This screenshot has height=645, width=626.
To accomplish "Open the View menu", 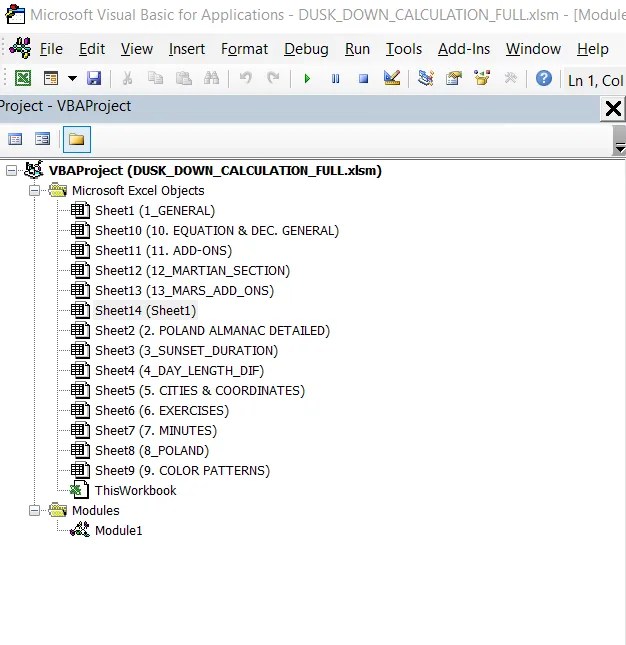I will point(137,49).
